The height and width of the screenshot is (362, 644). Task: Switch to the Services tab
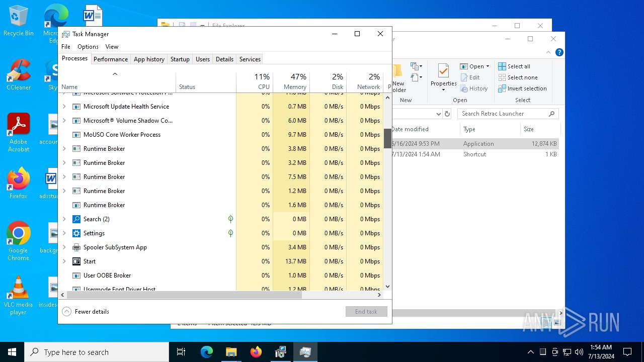click(250, 59)
